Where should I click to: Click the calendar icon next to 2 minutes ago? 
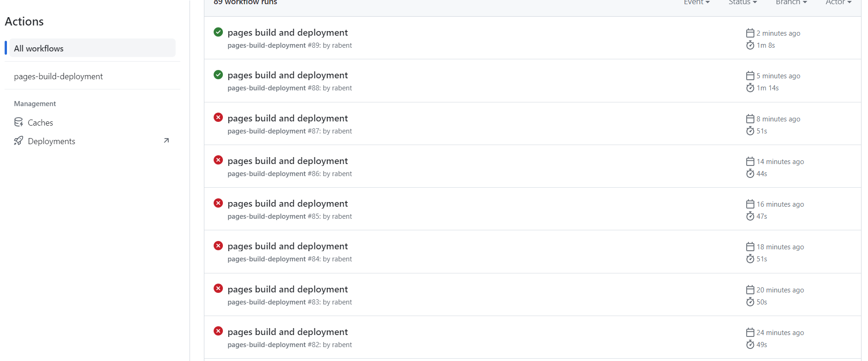tap(750, 33)
